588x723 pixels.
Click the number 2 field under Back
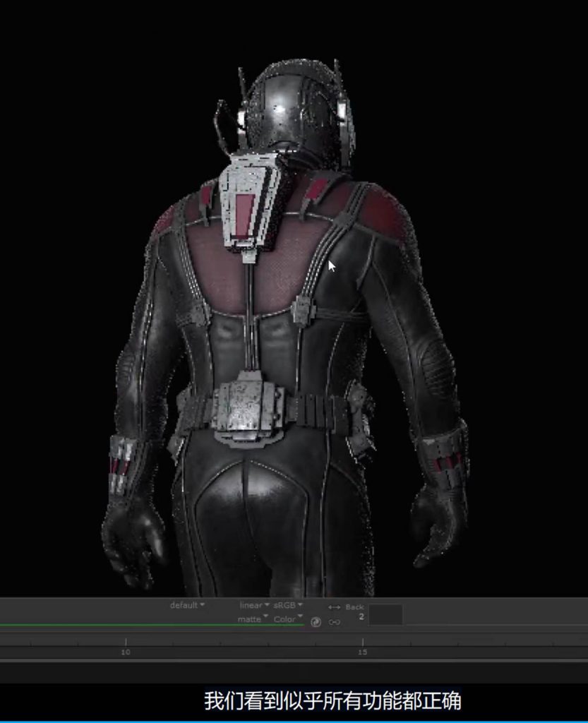pos(361,617)
